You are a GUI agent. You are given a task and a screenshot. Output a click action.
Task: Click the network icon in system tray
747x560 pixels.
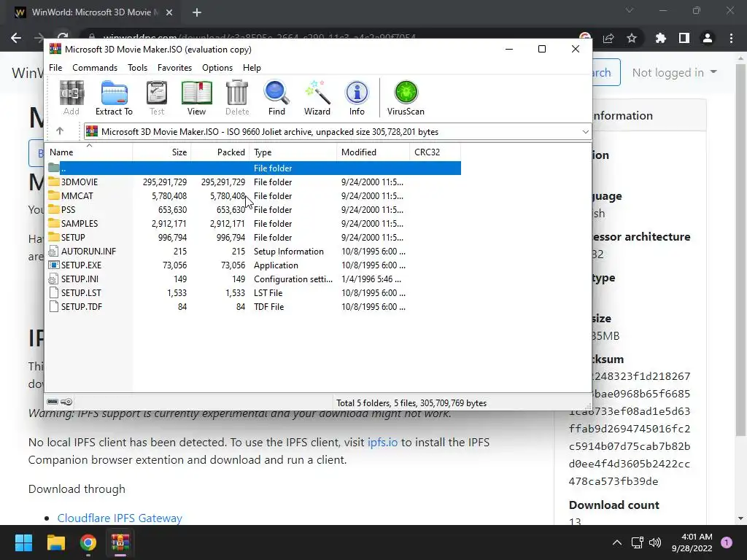click(x=637, y=542)
